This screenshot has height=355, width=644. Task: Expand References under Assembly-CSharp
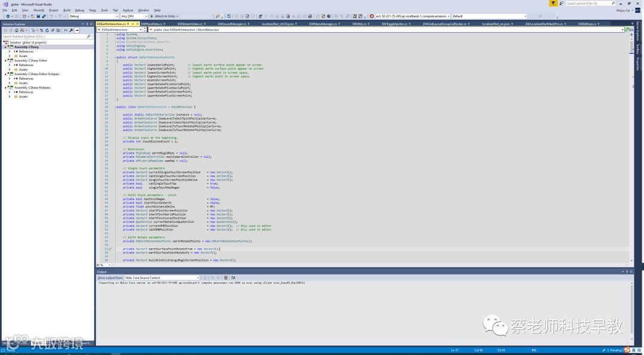(10, 51)
